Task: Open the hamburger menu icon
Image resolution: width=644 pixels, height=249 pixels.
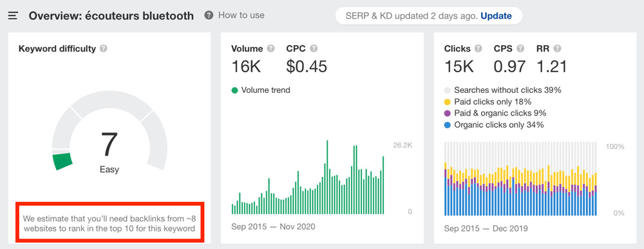Action: click(13, 15)
